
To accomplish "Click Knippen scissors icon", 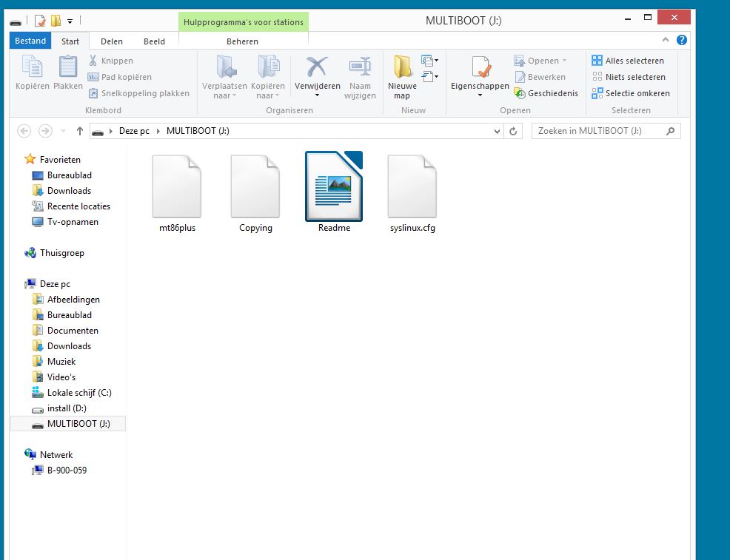I will pos(93,61).
